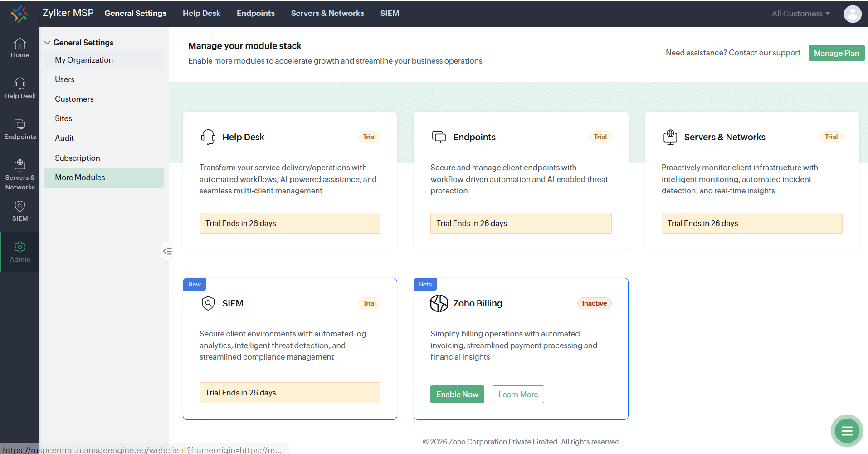
Task: Select More Modules in the sidebar
Action: (x=104, y=178)
